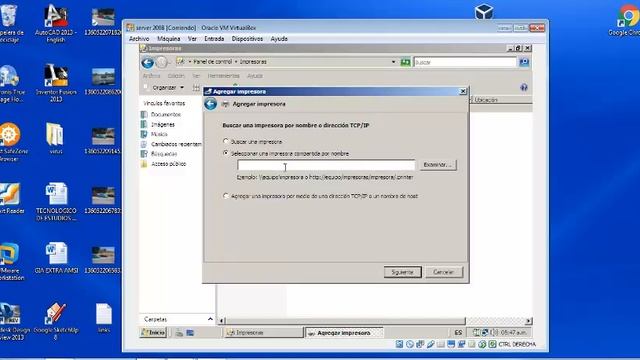640x360 pixels.
Task: Select the Inventor Fusion 2013 desktop shortcut
Action: point(56,83)
